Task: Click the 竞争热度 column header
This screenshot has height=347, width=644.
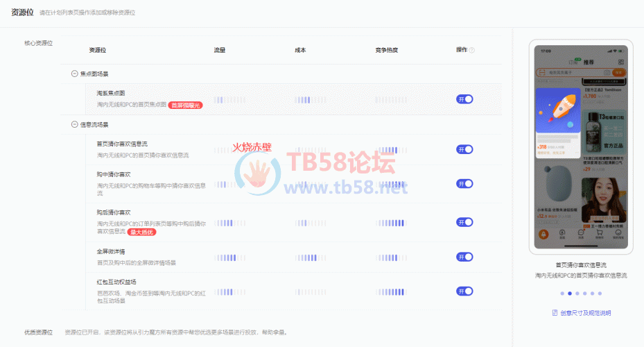Action: [x=386, y=50]
